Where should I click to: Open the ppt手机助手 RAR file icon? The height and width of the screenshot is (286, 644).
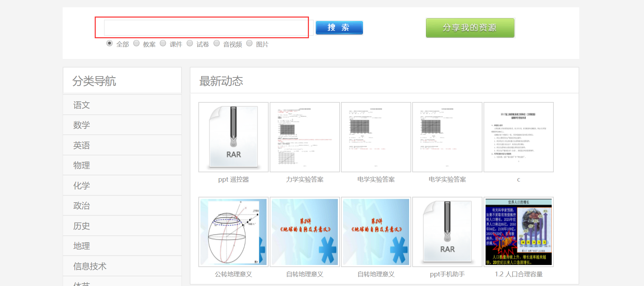[x=447, y=232]
